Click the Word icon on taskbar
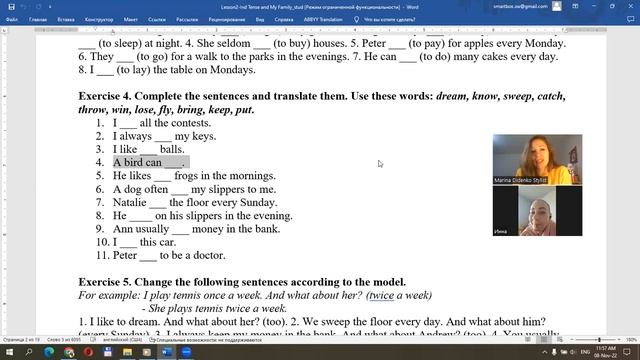The image size is (640, 360). (x=167, y=352)
